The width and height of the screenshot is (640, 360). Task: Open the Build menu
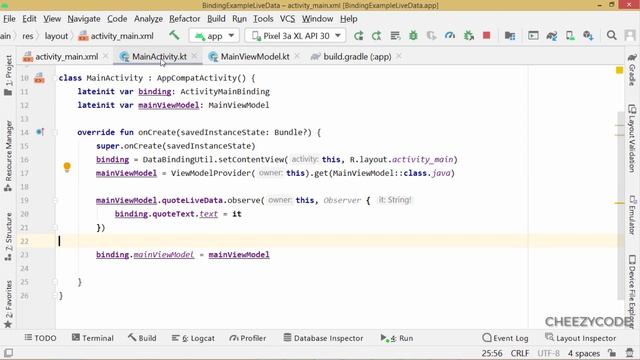click(216, 19)
